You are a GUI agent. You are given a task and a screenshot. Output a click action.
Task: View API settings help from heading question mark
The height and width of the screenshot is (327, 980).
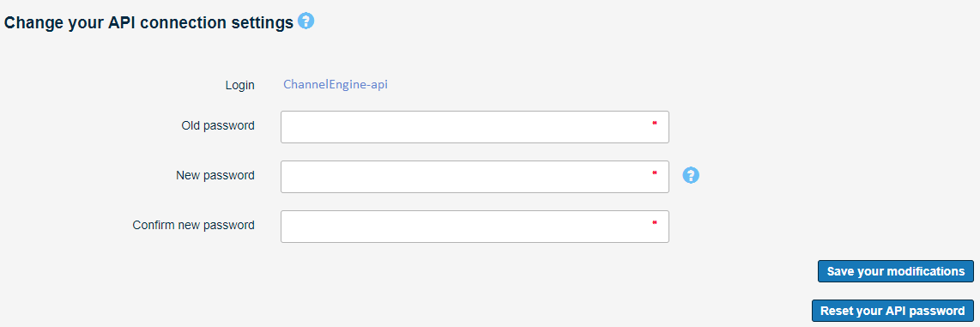(x=306, y=21)
